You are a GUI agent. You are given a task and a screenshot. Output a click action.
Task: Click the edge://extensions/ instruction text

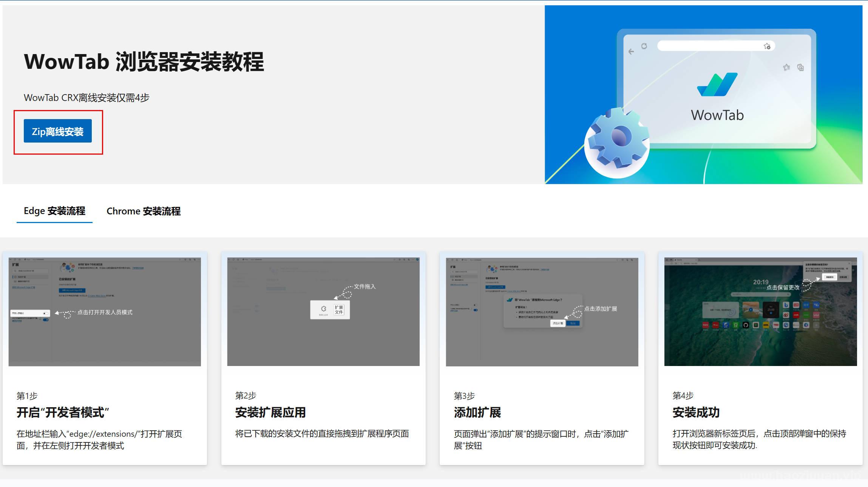coord(99,440)
